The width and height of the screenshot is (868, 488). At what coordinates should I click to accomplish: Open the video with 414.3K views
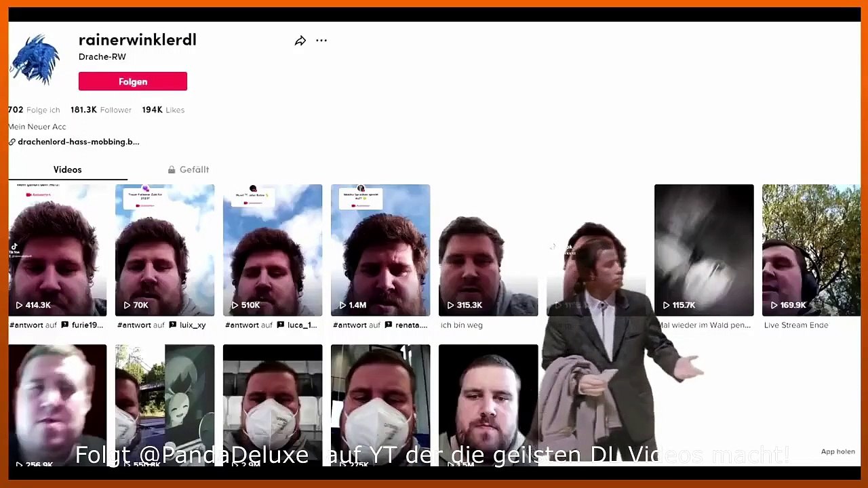coord(58,250)
